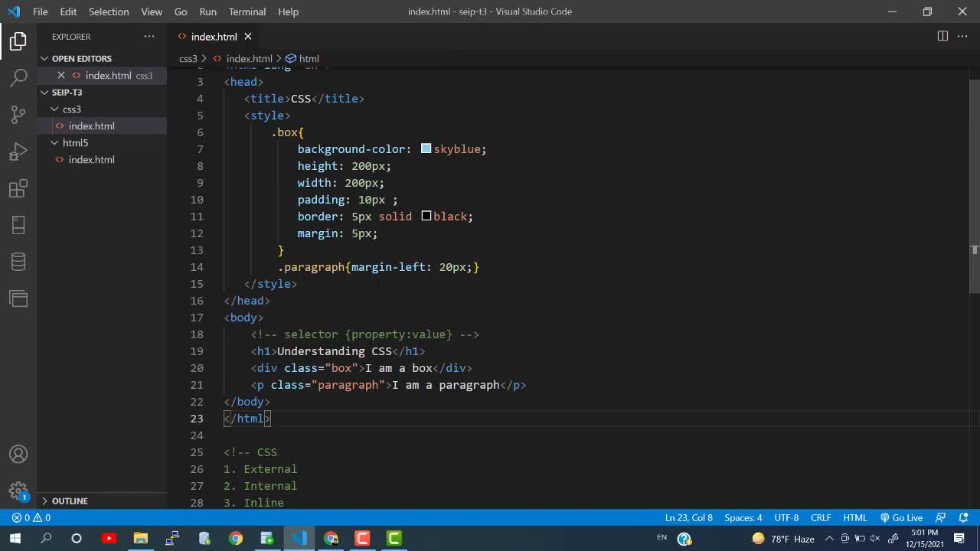Image resolution: width=980 pixels, height=551 pixels.
Task: Click weather 78°F Haze on taskbar
Action: point(783,539)
